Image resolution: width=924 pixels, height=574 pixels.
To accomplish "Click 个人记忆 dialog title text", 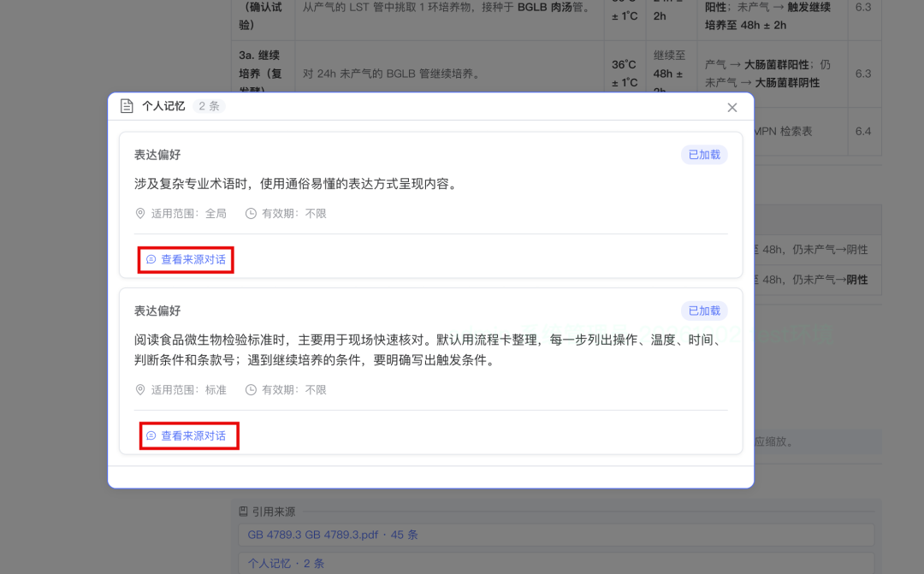I will 163,106.
